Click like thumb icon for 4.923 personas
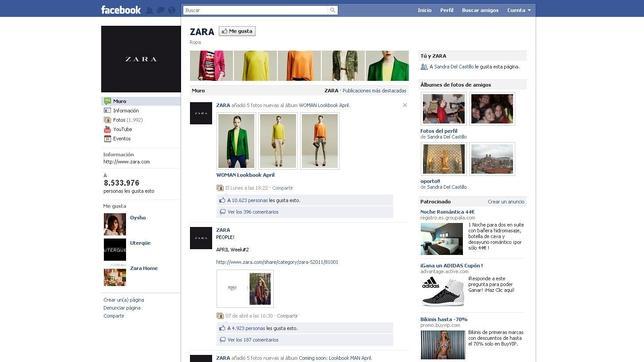This screenshot has height=362, width=644. (x=222, y=328)
